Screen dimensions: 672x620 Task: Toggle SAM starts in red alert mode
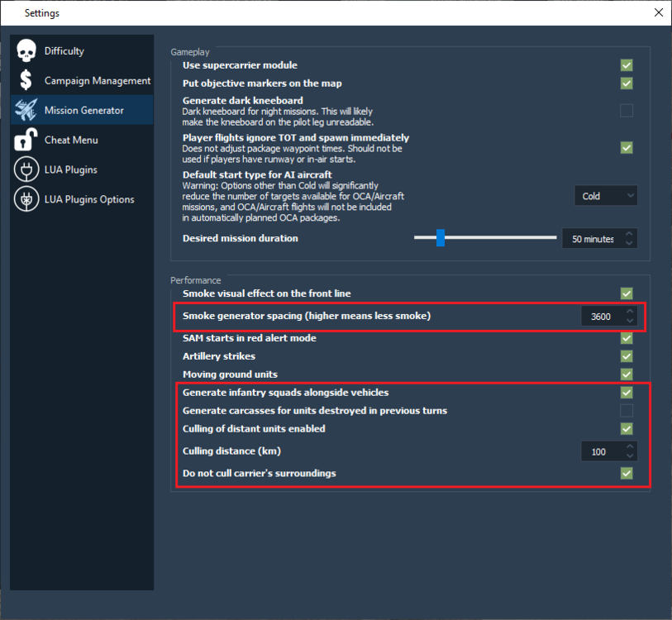(x=627, y=338)
